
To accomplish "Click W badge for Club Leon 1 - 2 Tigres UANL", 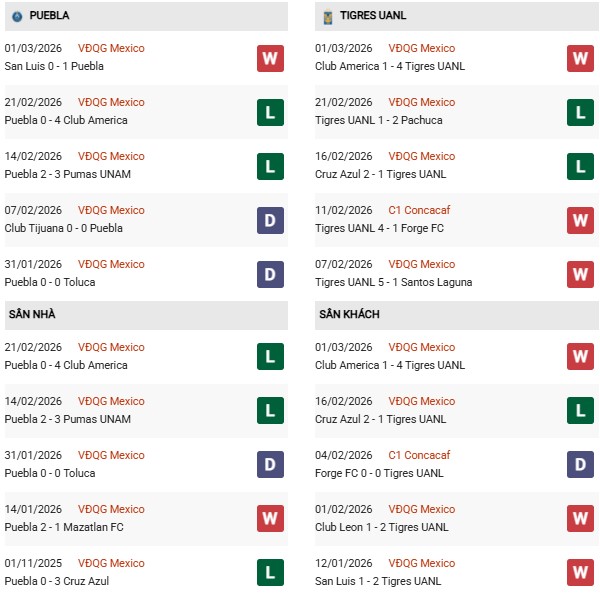I will [x=580, y=519].
